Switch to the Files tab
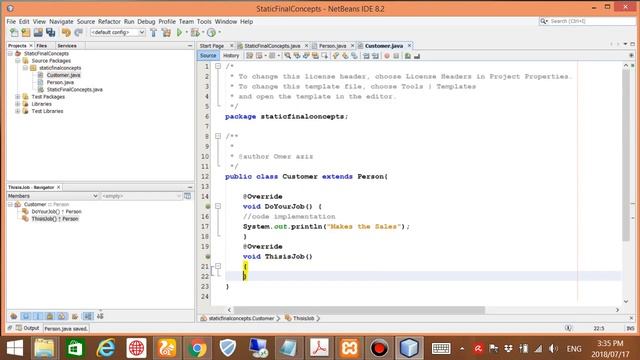Screen dimensions: 640x360 pos(42,46)
